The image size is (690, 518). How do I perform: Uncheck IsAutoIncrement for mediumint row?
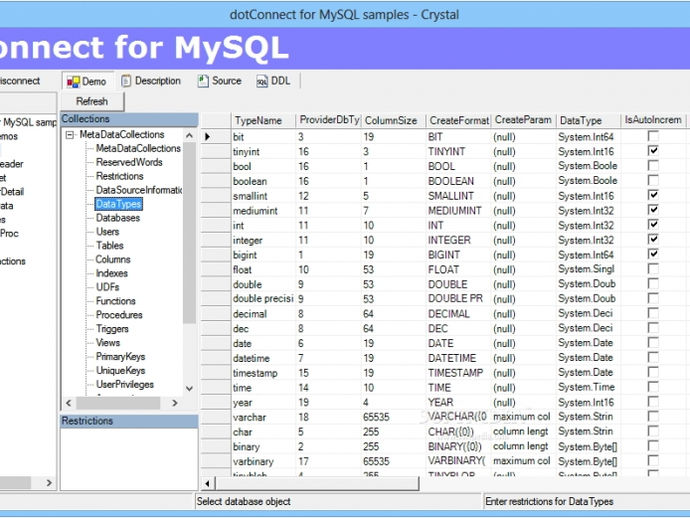653,210
